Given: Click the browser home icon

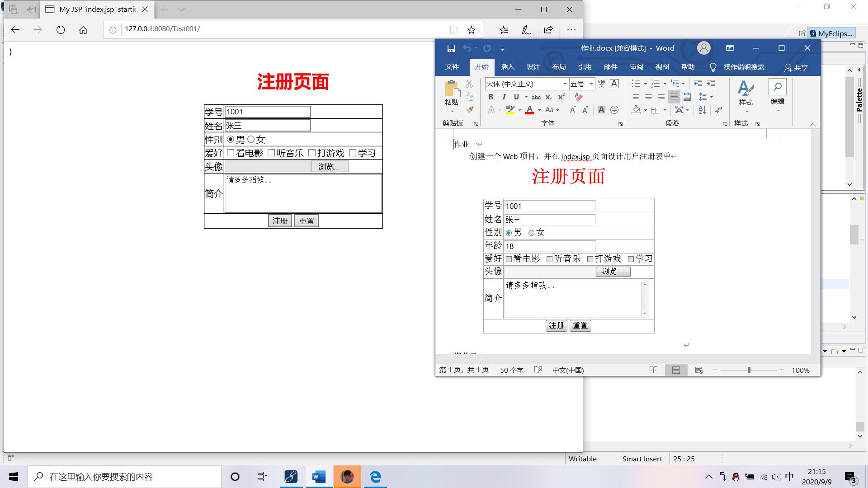Looking at the screenshot, I should click(x=83, y=30).
